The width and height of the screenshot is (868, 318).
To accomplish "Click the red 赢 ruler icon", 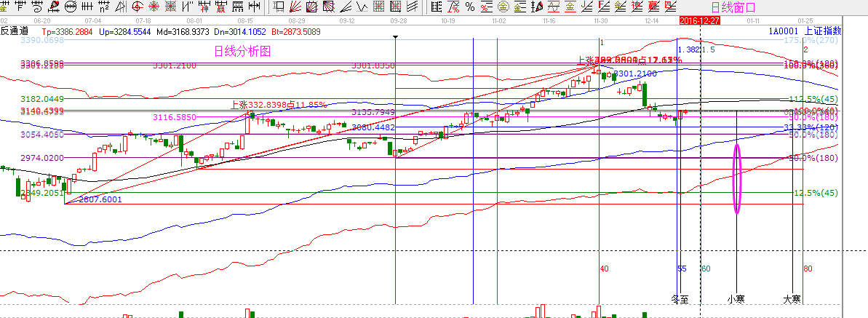I will click(221, 7).
